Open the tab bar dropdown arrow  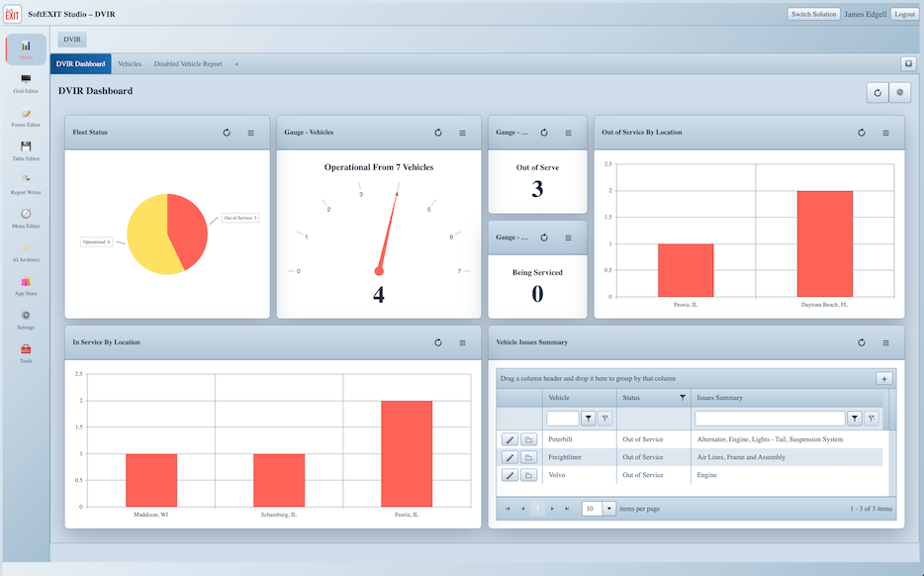[908, 63]
